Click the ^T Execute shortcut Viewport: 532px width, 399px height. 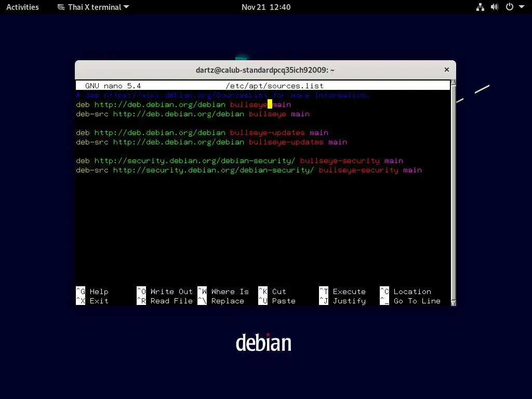point(342,291)
